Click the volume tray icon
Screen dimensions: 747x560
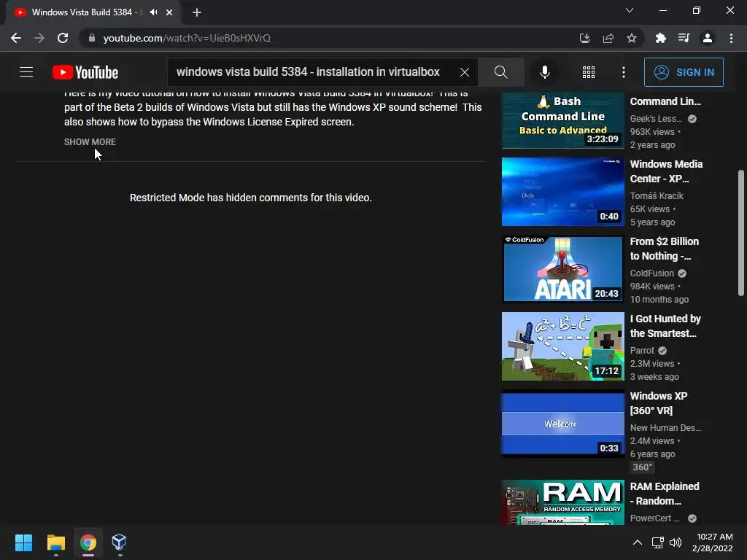(x=676, y=542)
